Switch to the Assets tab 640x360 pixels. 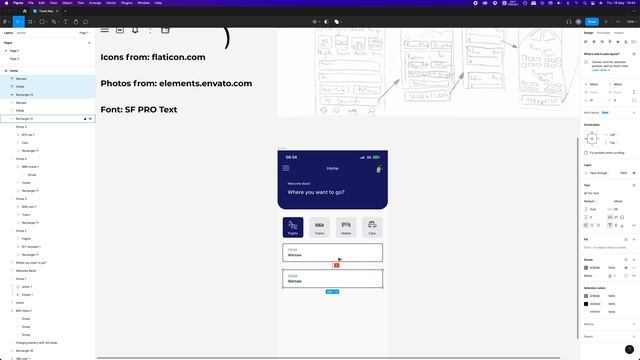click(21, 33)
